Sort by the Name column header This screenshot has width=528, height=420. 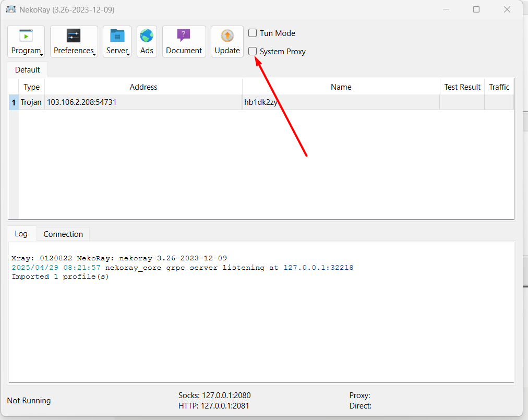(x=341, y=87)
